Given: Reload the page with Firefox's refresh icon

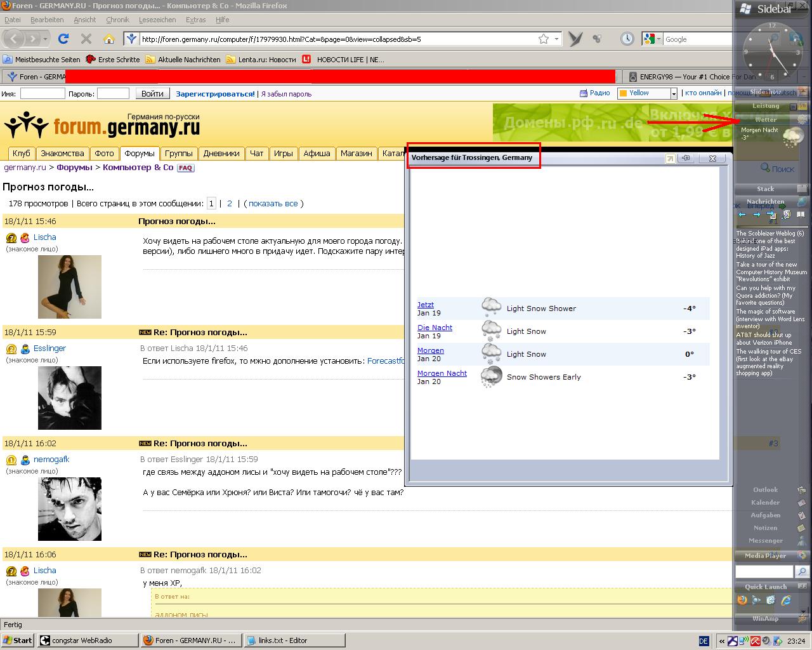Looking at the screenshot, I should [63, 39].
